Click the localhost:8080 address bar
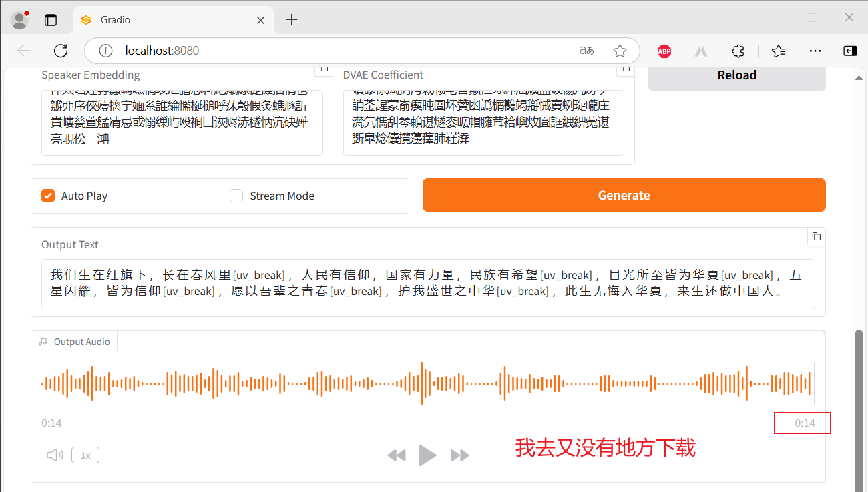This screenshot has width=868, height=492. [x=362, y=51]
